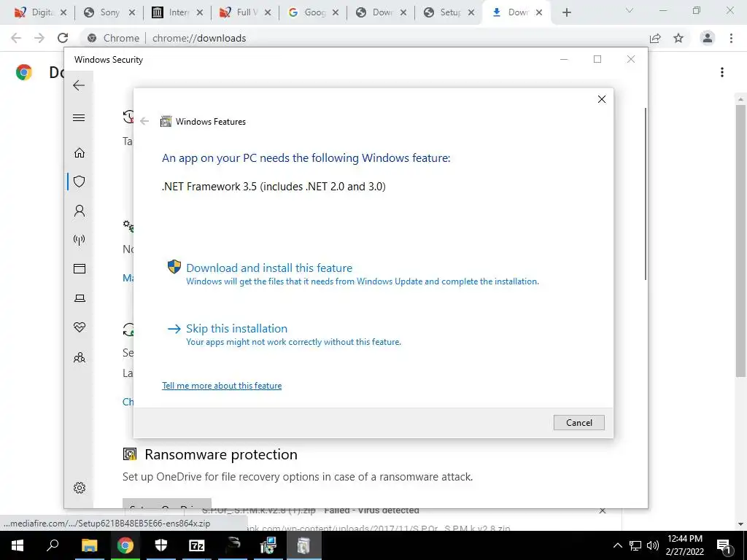Click the Windows Security content scrollbar
The image size is (747, 560).
[x=646, y=194]
